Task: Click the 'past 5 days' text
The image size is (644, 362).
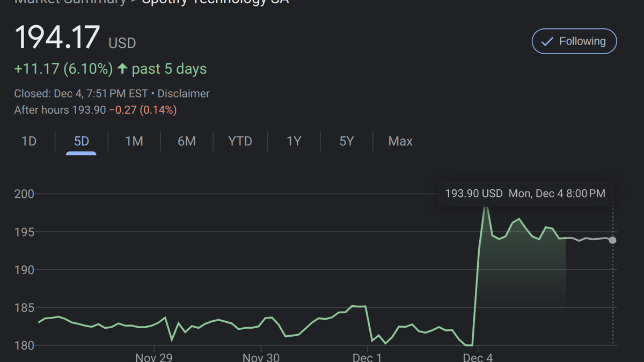Action: pos(169,69)
